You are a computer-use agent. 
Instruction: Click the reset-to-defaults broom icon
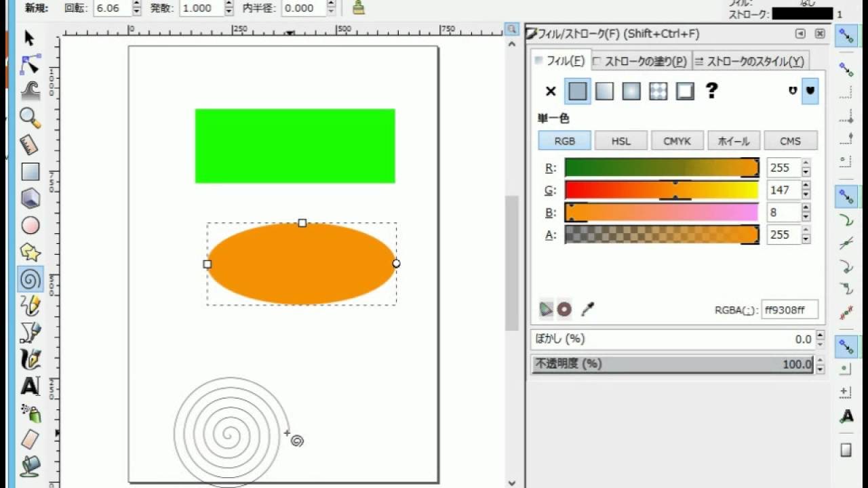tap(359, 8)
